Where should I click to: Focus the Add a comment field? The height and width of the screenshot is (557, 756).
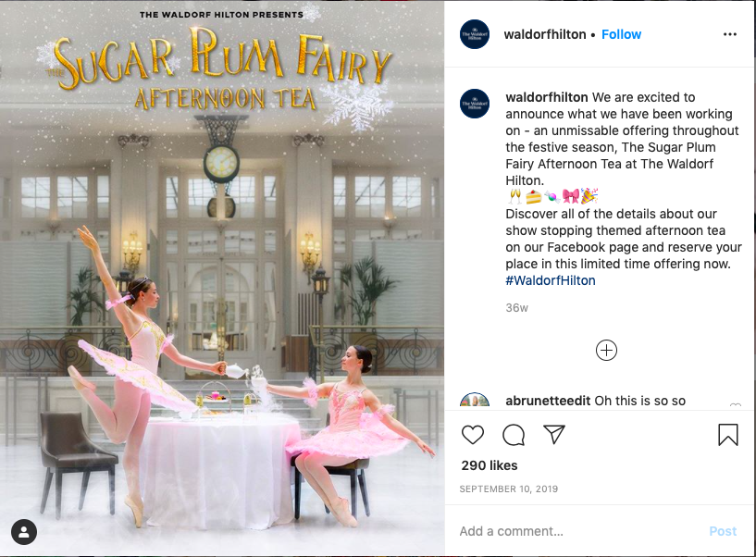coord(578,531)
